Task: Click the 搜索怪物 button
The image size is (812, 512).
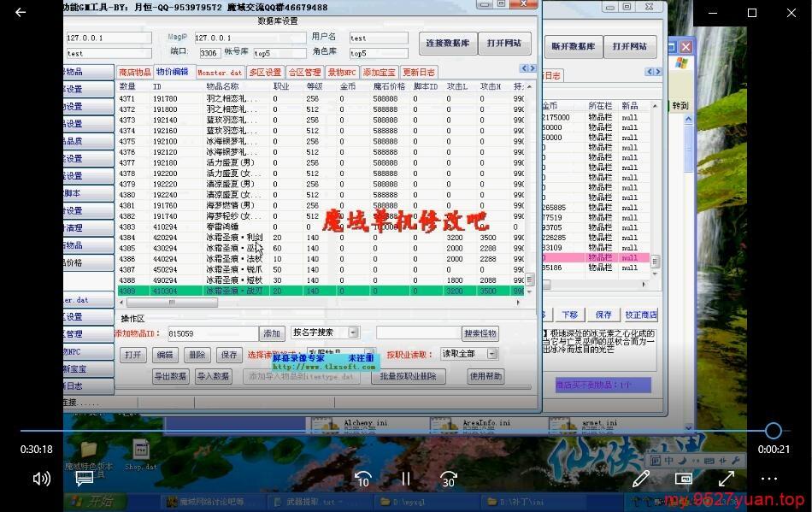Action: click(480, 333)
